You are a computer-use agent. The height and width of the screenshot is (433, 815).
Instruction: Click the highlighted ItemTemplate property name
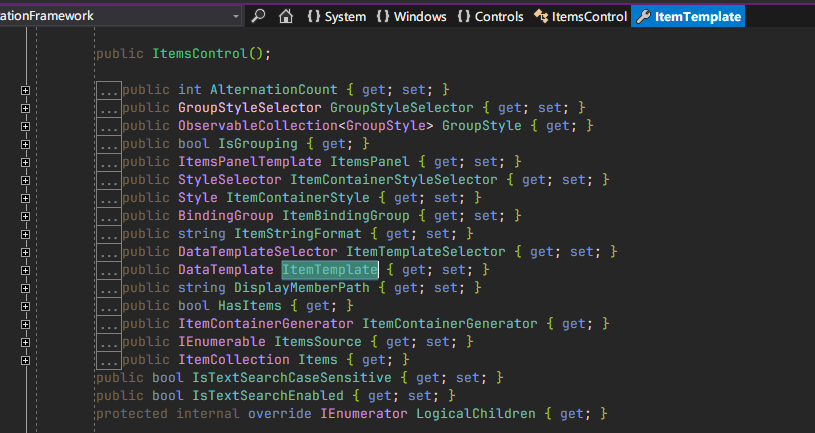(x=330, y=270)
